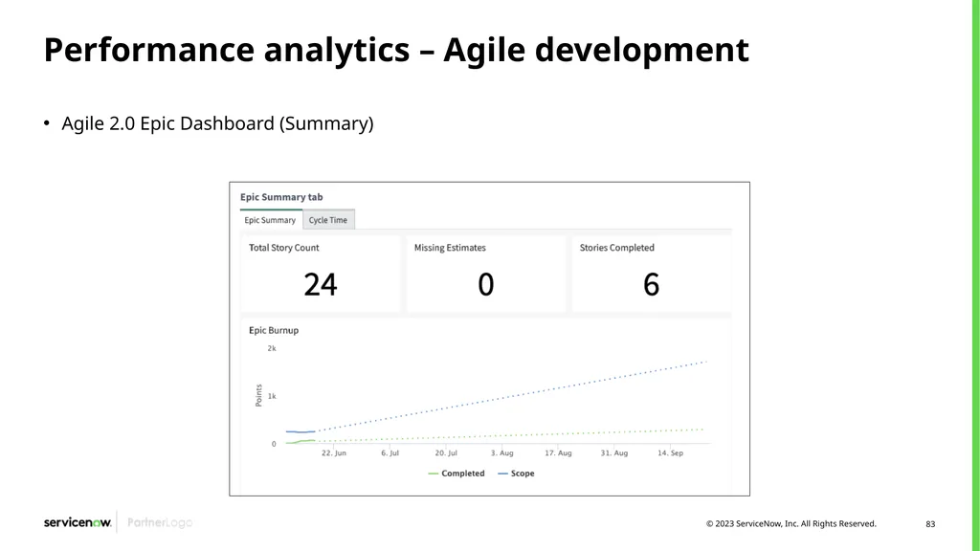Toggle the Scope series in legend

(516, 474)
